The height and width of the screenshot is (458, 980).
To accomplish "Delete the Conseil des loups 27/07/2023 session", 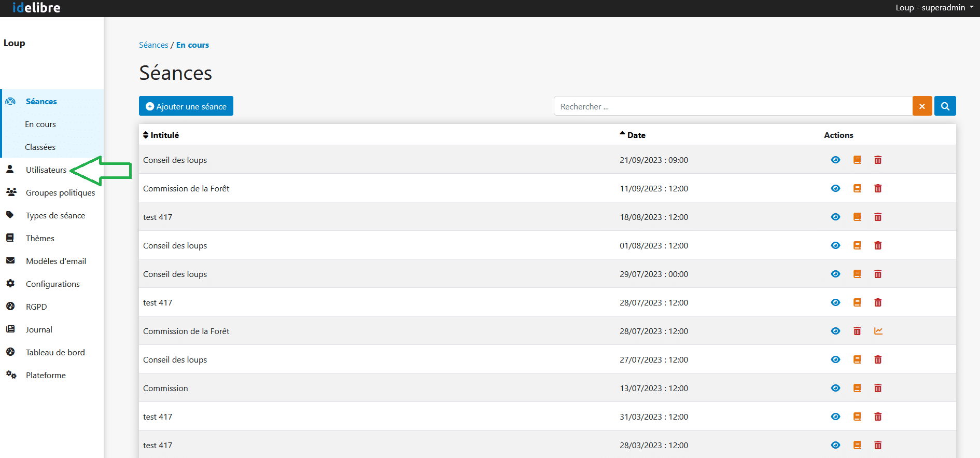I will pos(878,359).
